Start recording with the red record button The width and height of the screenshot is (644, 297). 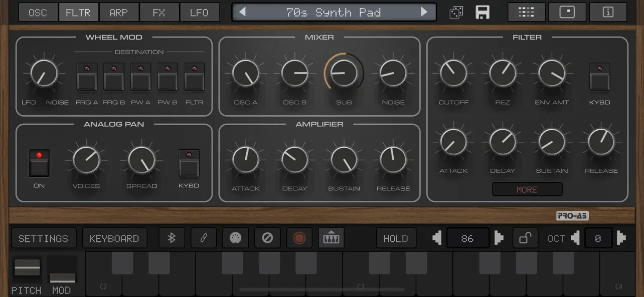pyautogui.click(x=299, y=238)
